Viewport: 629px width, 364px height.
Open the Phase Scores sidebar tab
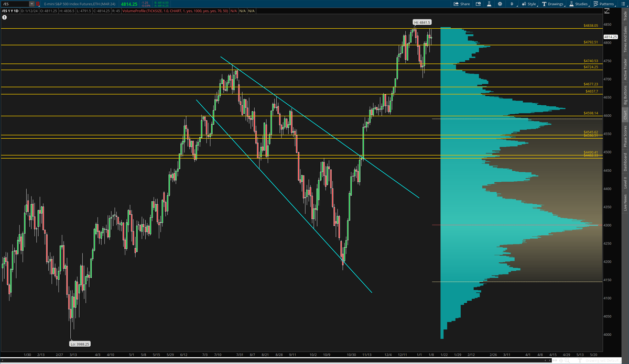tap(625, 136)
